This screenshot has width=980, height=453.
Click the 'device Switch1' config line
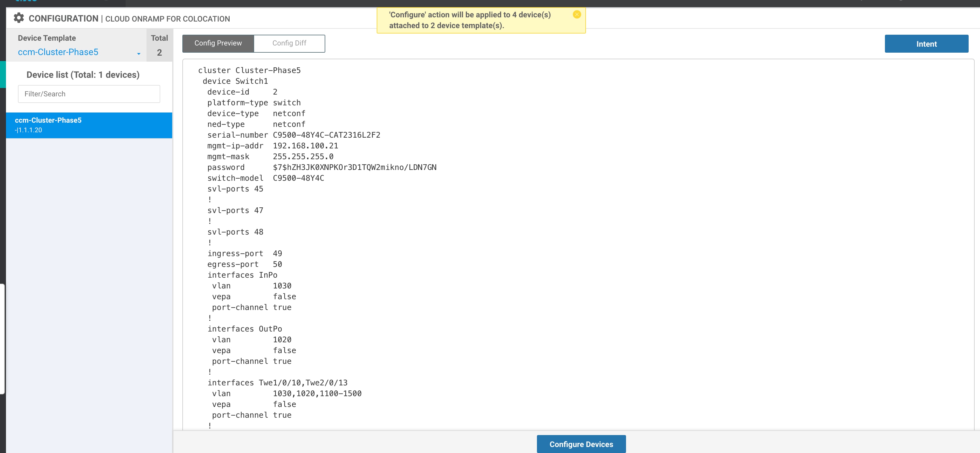[x=235, y=81]
